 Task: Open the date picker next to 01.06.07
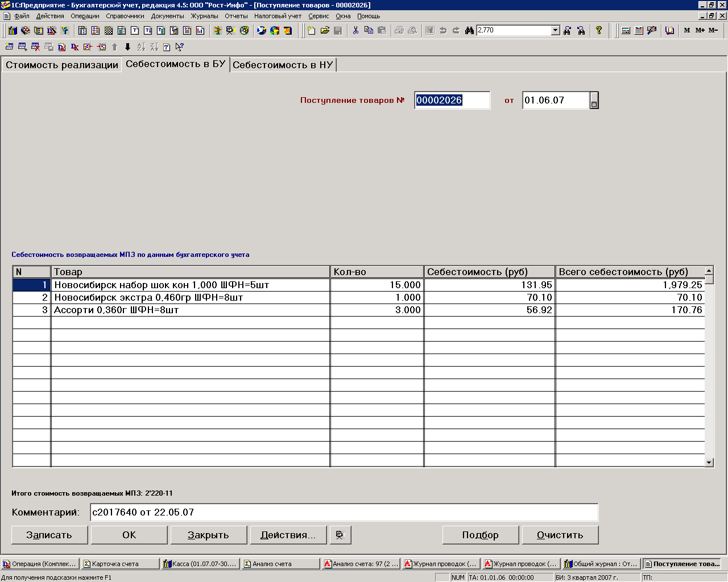tap(594, 101)
